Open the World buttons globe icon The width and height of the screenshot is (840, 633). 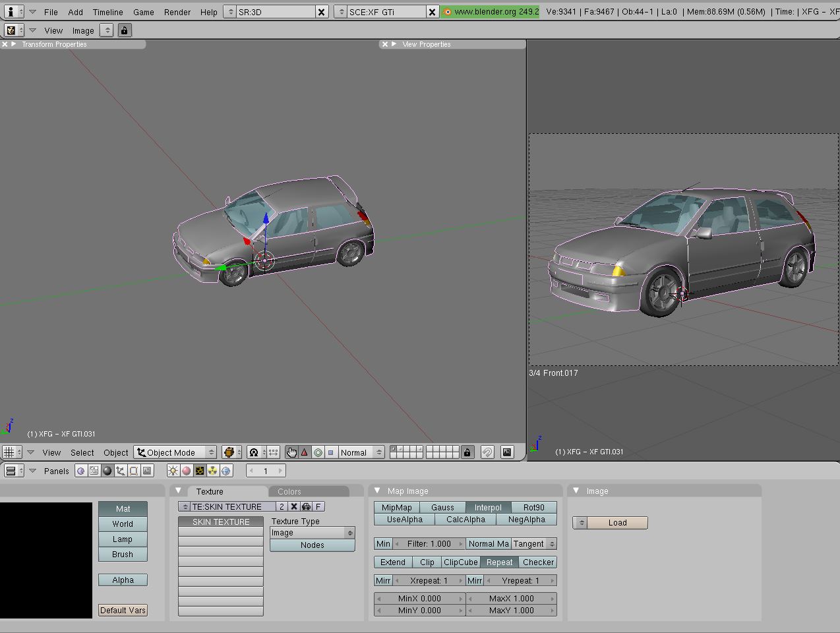(x=226, y=471)
